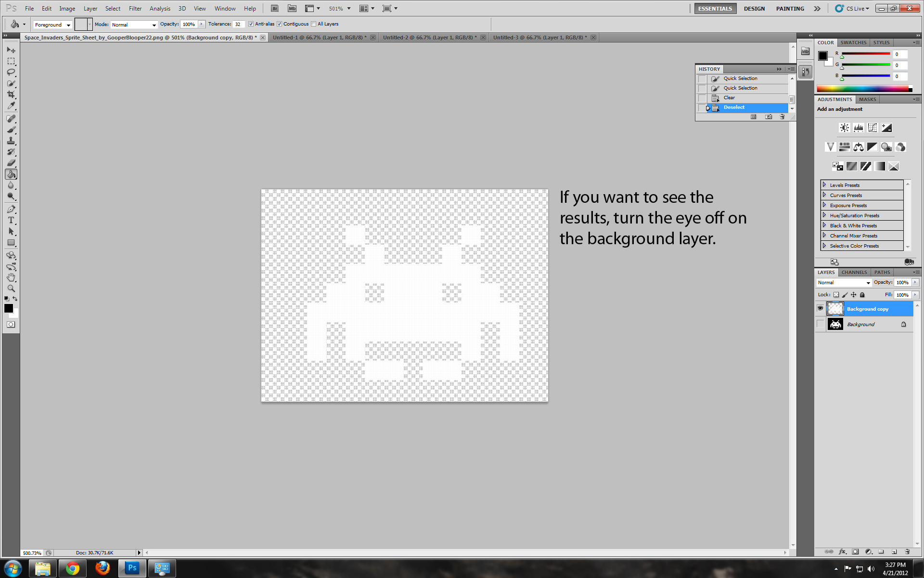The height and width of the screenshot is (578, 924).
Task: Launch Bridge from the application bar
Action: [274, 8]
